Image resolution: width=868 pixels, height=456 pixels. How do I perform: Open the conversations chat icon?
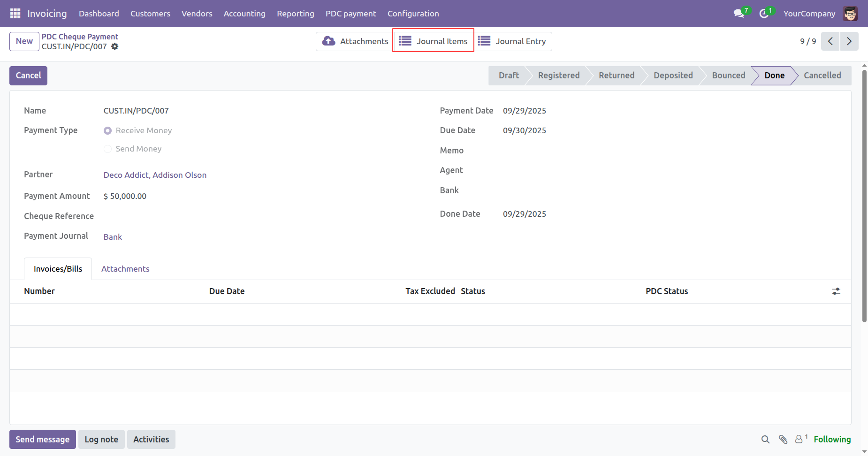pos(739,14)
